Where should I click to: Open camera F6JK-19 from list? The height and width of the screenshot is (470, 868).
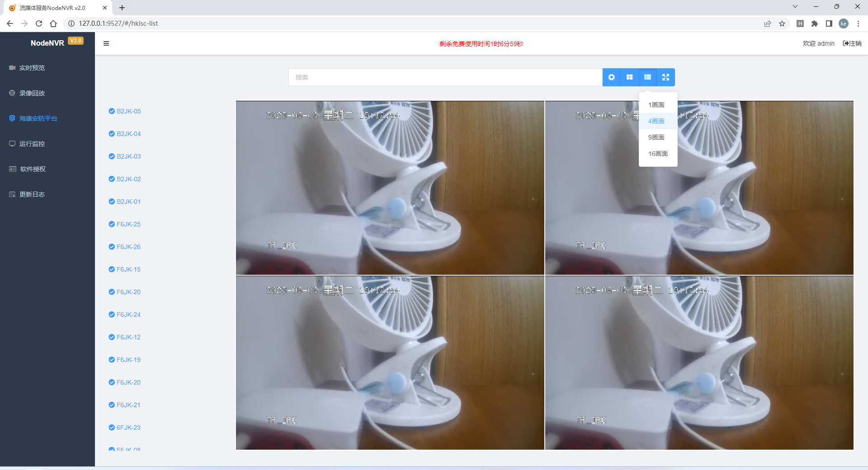[128, 360]
